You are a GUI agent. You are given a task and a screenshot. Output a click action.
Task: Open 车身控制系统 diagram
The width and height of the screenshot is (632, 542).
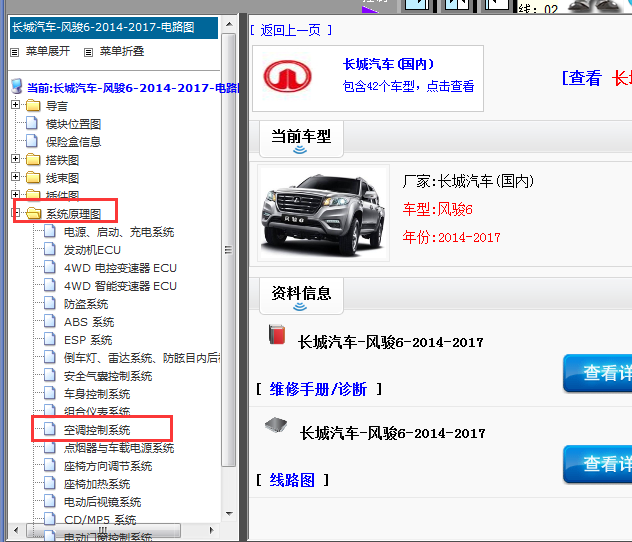point(97,394)
